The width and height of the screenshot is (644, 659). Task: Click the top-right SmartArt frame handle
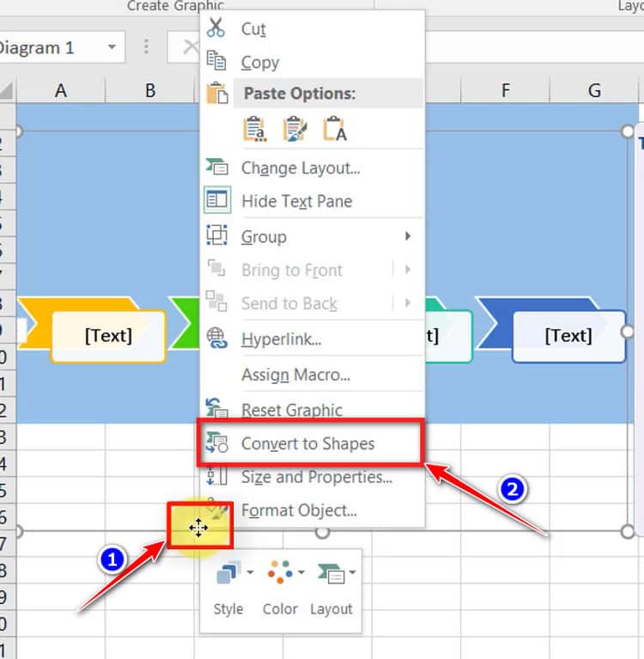click(x=627, y=131)
